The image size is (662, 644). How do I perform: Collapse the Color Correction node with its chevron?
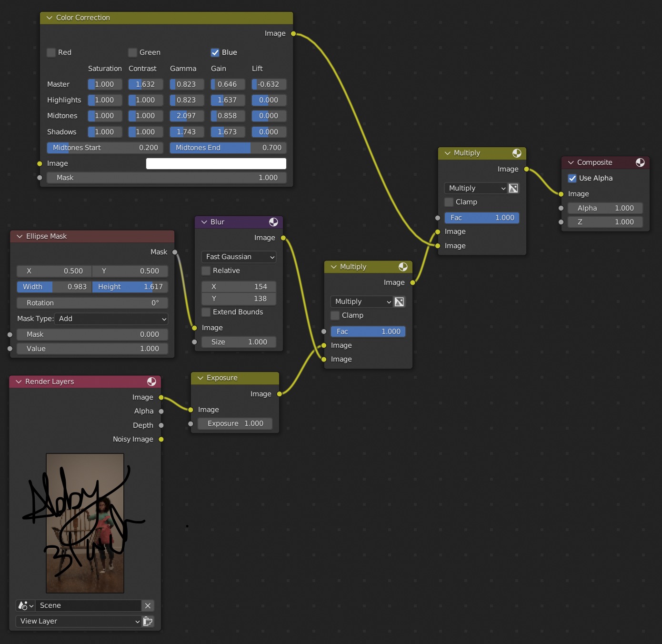point(49,18)
